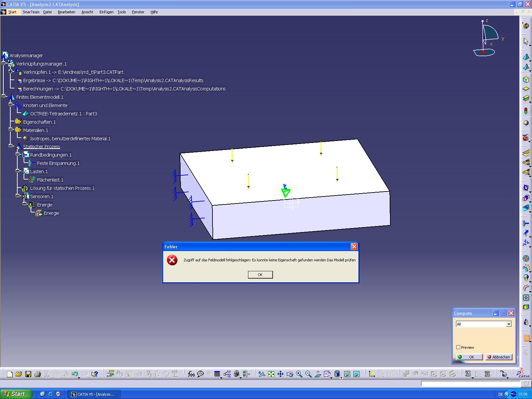Click the Isometric view cube icon
532x399 pixels.
(x=327, y=374)
